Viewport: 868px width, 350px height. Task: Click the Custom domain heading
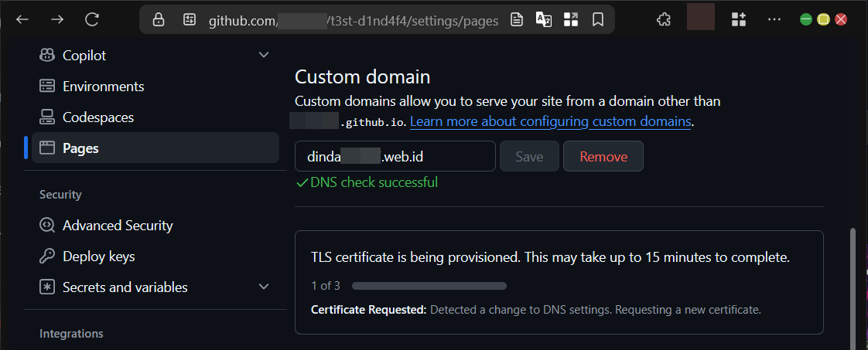(x=363, y=76)
